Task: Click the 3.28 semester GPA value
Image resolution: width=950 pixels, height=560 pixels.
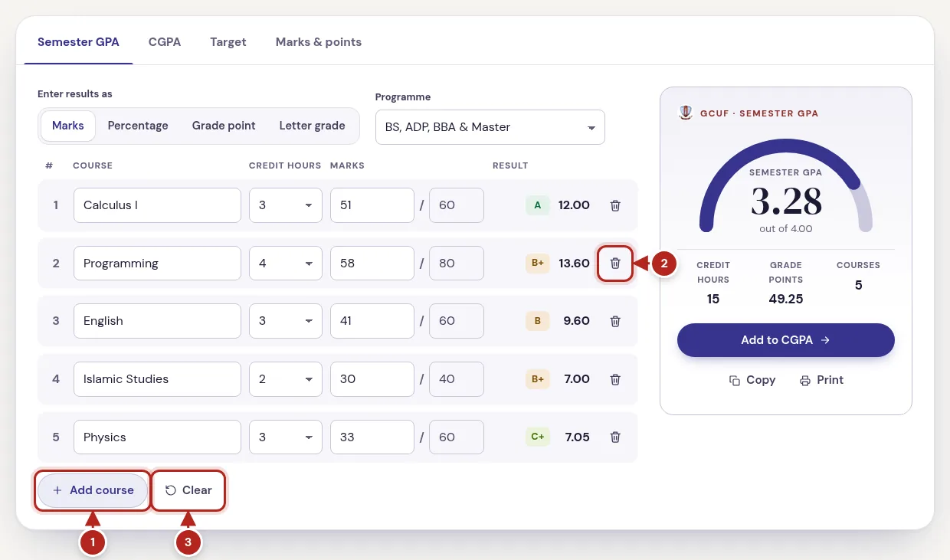Action: (786, 202)
